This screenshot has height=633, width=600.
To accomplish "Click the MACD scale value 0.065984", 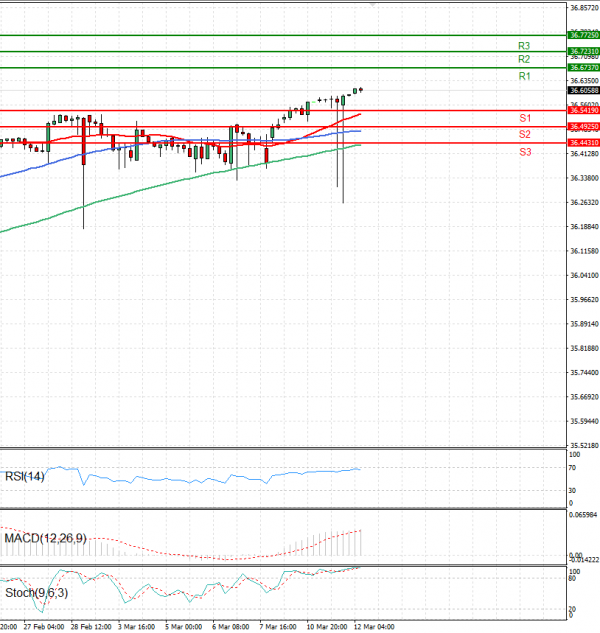I will pos(583,515).
